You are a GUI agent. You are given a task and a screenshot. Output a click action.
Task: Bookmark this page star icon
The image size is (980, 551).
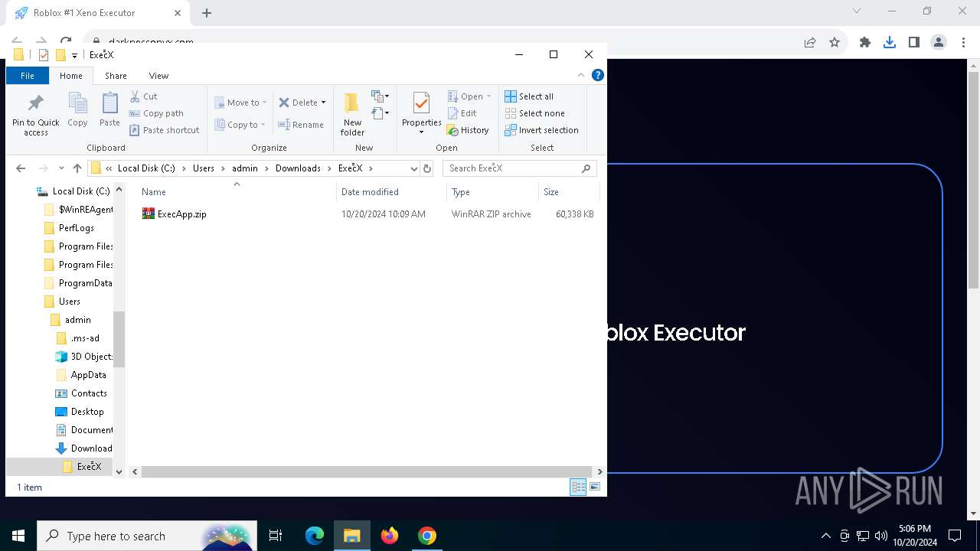[835, 43]
